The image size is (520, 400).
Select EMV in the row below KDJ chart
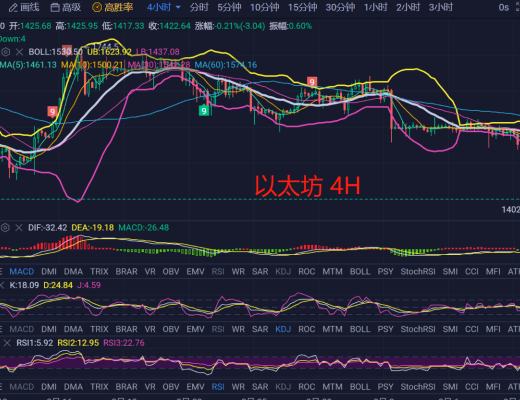click(195, 329)
